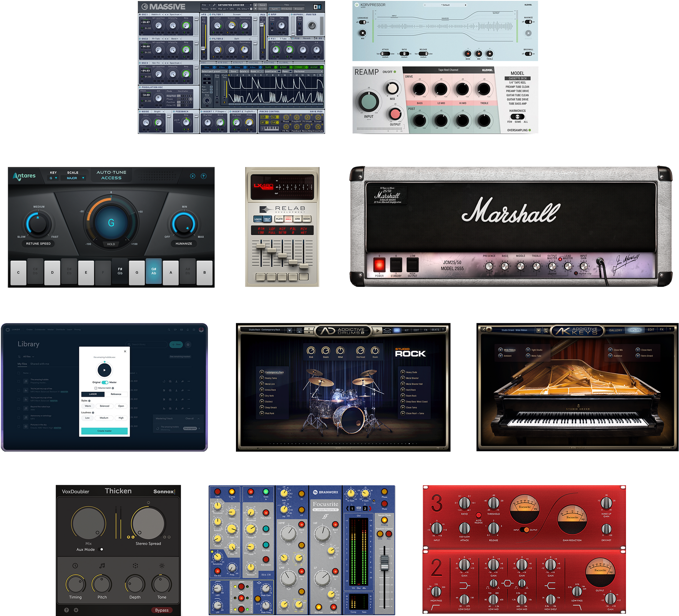Click the Marshall STANDBY switch

pyautogui.click(x=396, y=265)
